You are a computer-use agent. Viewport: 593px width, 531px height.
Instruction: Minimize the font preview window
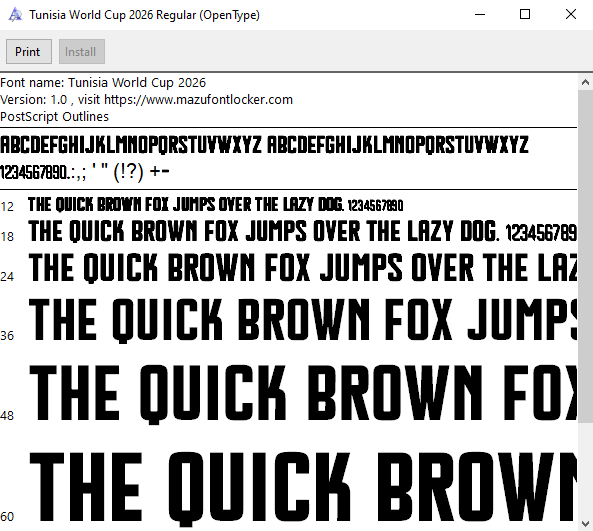point(480,15)
